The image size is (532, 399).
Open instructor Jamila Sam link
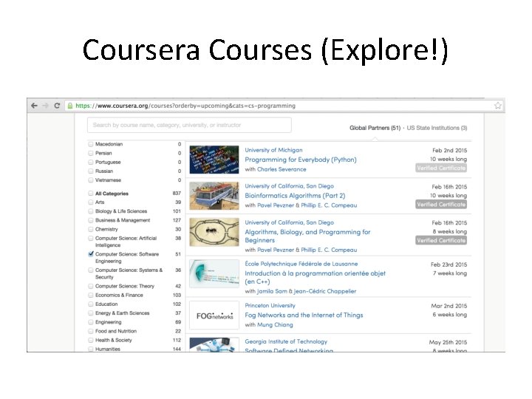(x=272, y=291)
